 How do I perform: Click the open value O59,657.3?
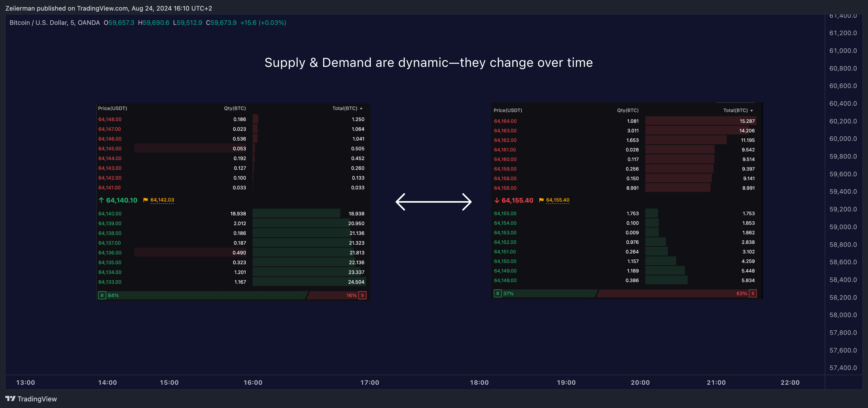[x=119, y=22]
